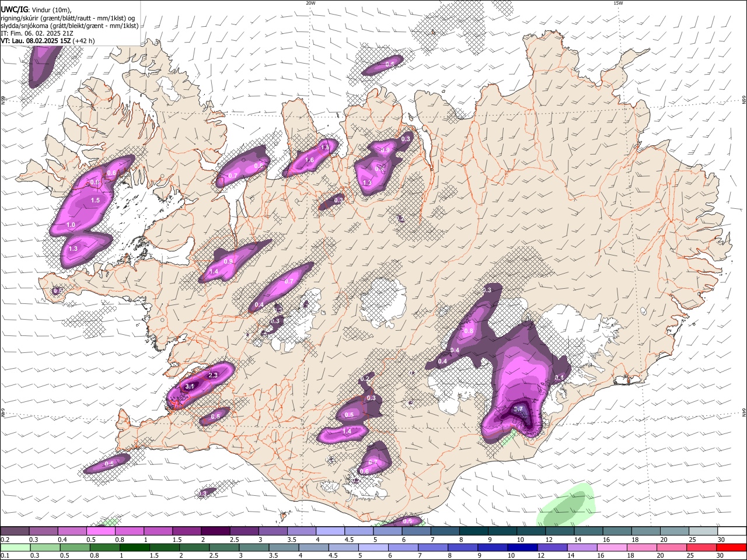747x560 pixels.
Task: Select the 14–16 violet rain scale swatch
Action: pos(582,547)
